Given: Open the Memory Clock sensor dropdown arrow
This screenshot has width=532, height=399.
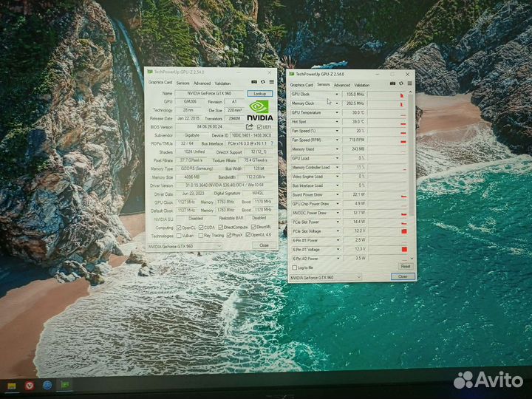Looking at the screenshot, I should [x=337, y=103].
